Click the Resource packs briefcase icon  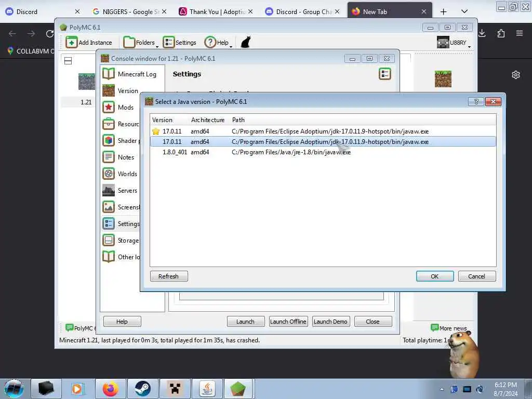coord(109,124)
